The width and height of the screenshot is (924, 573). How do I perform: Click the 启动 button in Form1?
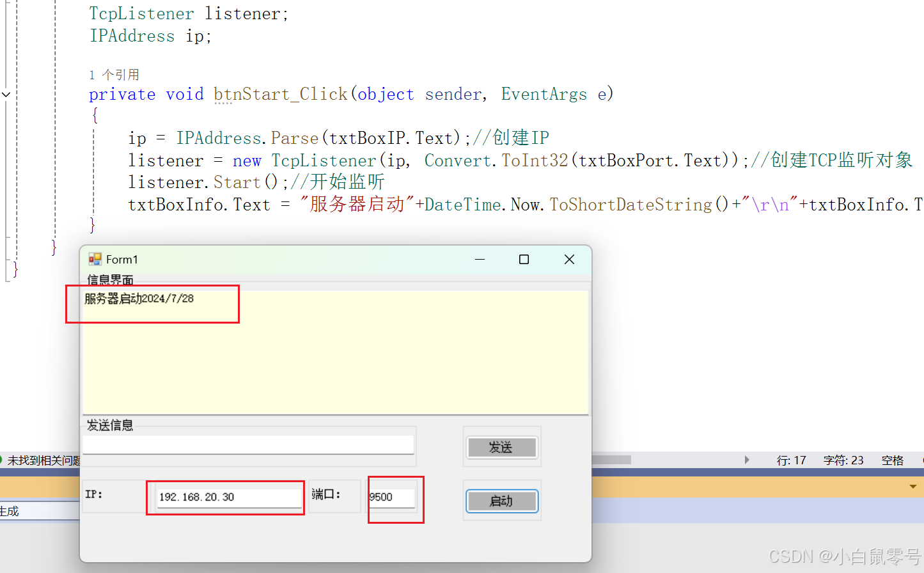click(502, 501)
